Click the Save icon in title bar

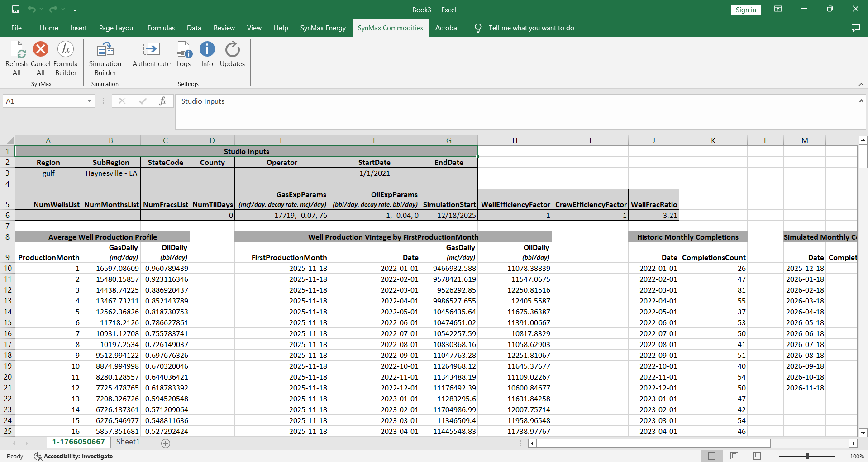16,9
